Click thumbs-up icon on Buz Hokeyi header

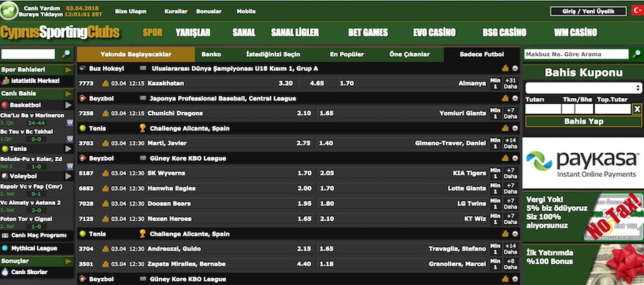505,69
